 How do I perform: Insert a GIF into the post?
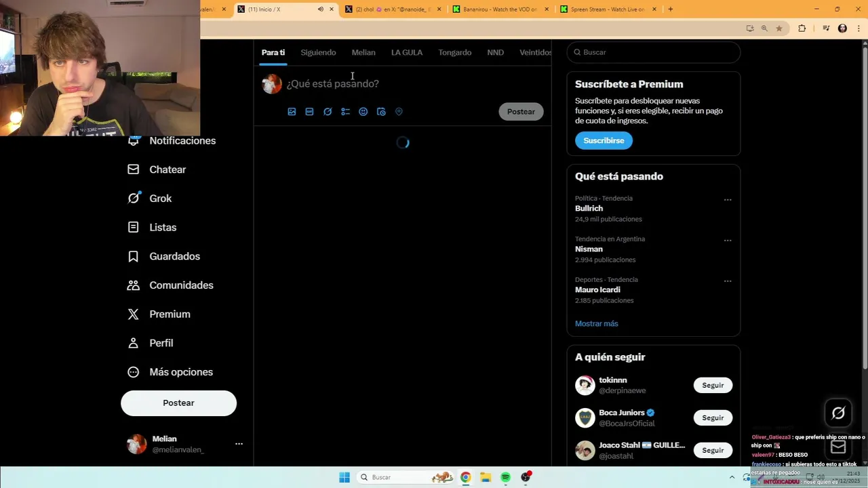pyautogui.click(x=309, y=112)
